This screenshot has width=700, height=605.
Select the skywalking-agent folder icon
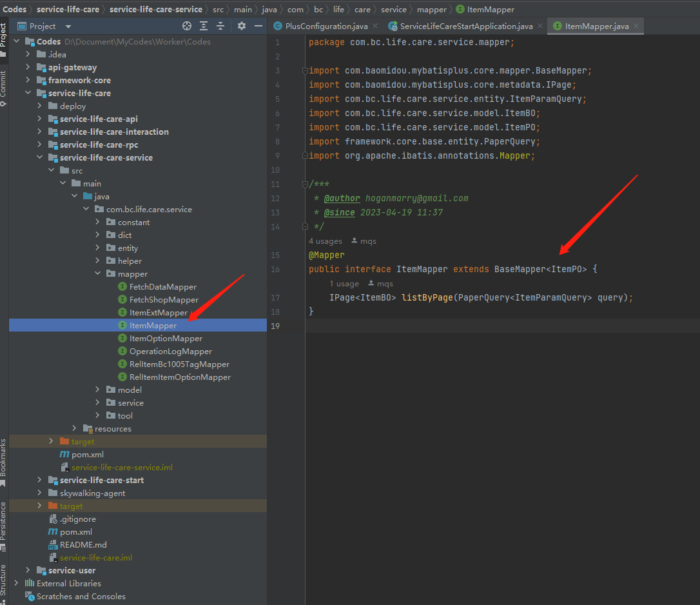click(x=53, y=493)
